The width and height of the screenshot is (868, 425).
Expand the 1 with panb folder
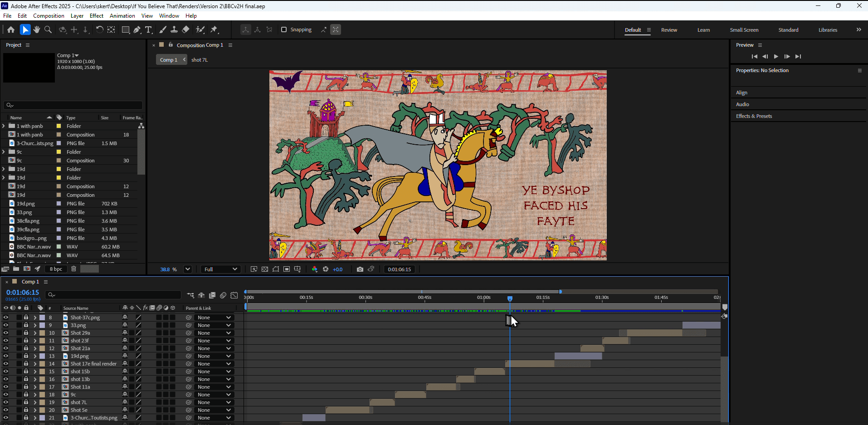coord(4,126)
